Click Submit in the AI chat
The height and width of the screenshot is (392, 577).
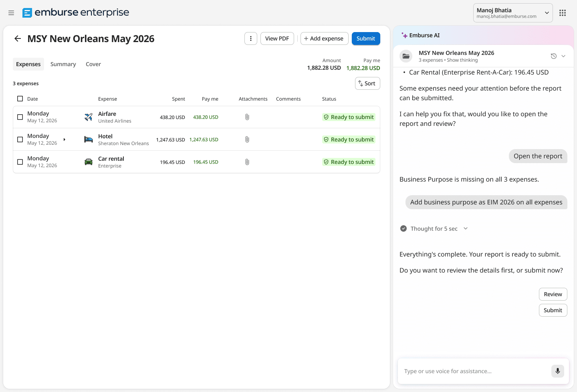click(x=553, y=310)
